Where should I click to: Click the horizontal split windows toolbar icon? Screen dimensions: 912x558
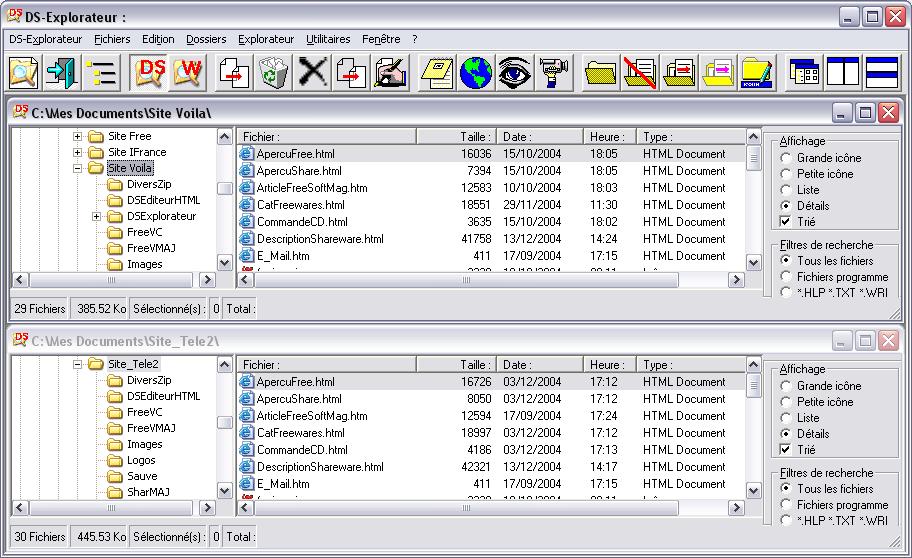click(x=882, y=73)
